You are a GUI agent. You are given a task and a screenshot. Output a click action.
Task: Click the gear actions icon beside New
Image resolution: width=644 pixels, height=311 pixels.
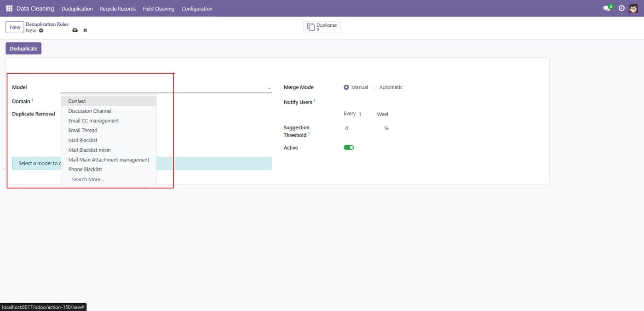(x=41, y=30)
